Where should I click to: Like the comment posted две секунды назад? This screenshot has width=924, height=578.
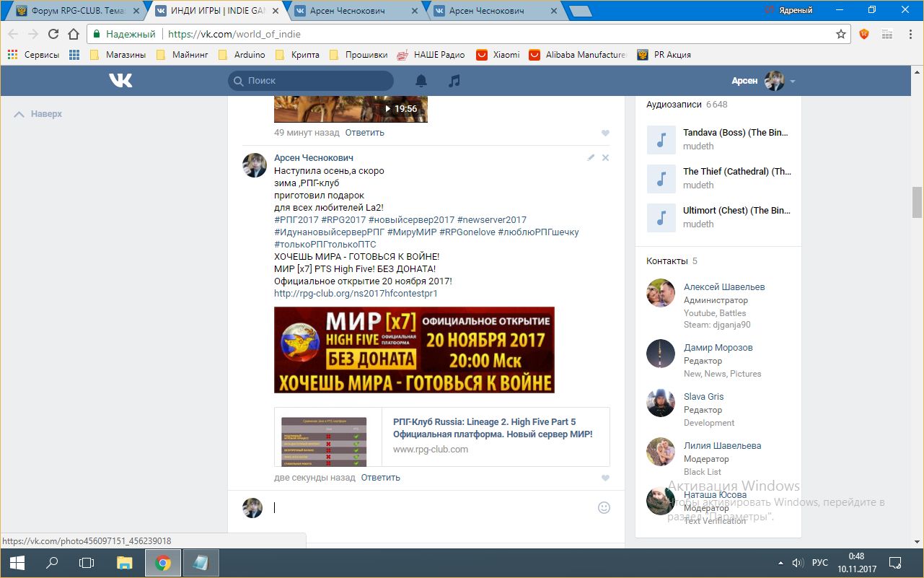tap(605, 478)
